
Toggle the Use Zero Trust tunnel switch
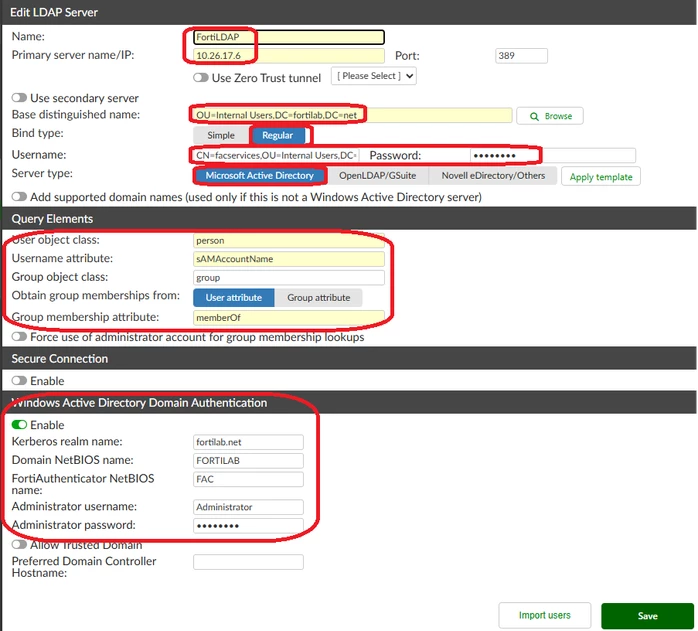coord(201,77)
